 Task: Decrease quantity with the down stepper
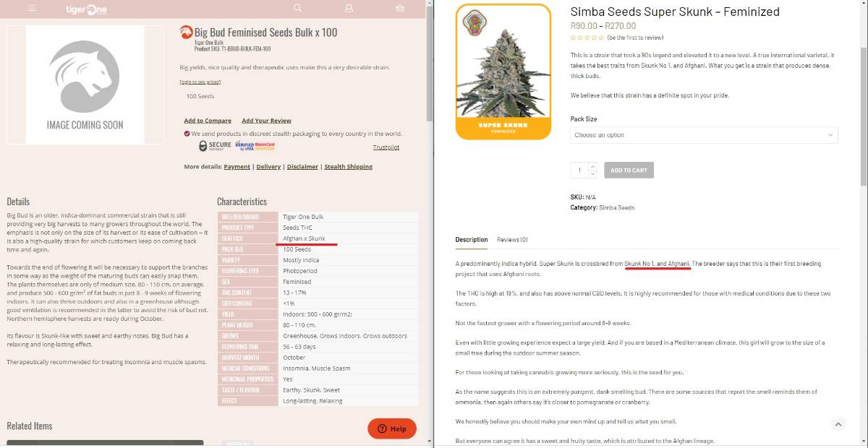593,174
